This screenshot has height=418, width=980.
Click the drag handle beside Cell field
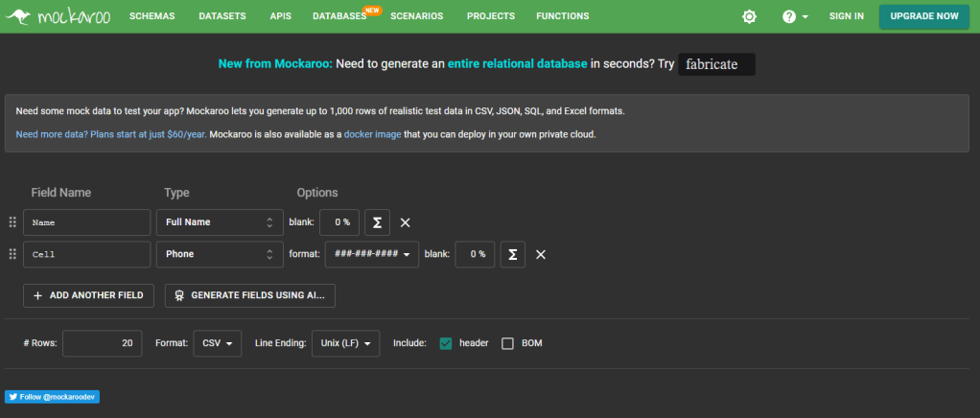pos(12,254)
